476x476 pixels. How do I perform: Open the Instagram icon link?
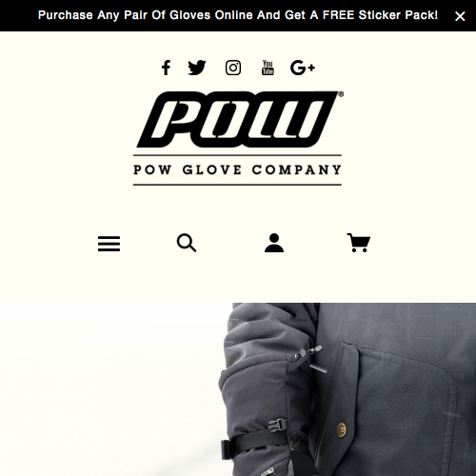coord(233,68)
